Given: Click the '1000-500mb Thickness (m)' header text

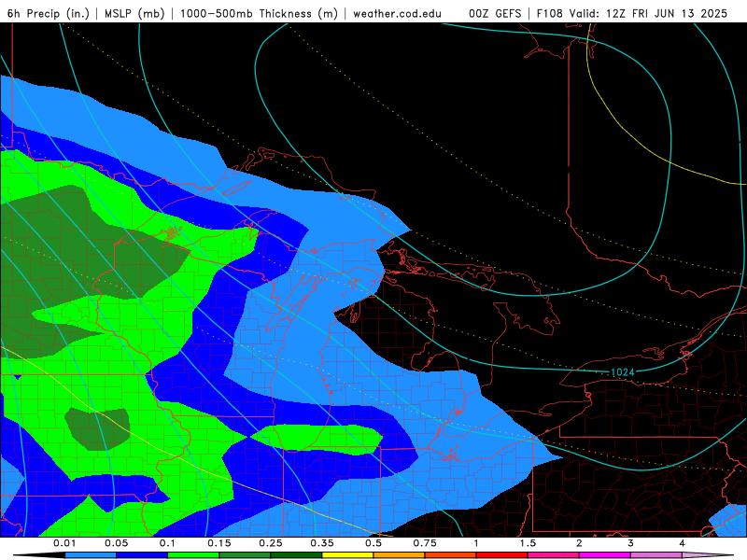Looking at the screenshot, I should pyautogui.click(x=259, y=13).
